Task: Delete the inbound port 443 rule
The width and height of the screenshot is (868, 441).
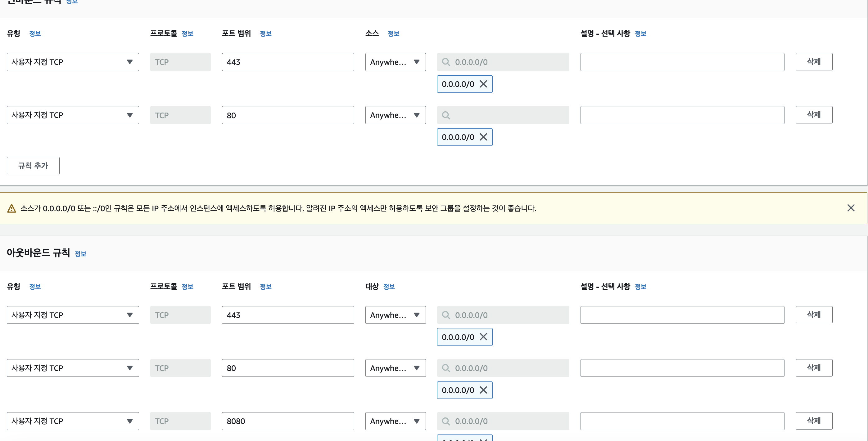Action: click(x=813, y=62)
